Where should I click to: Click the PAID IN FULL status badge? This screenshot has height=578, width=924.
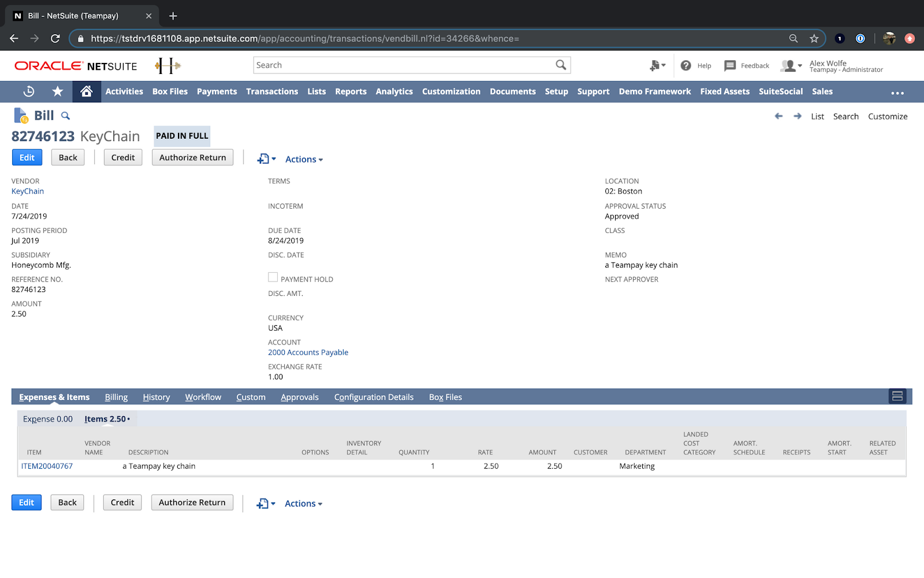coord(182,136)
